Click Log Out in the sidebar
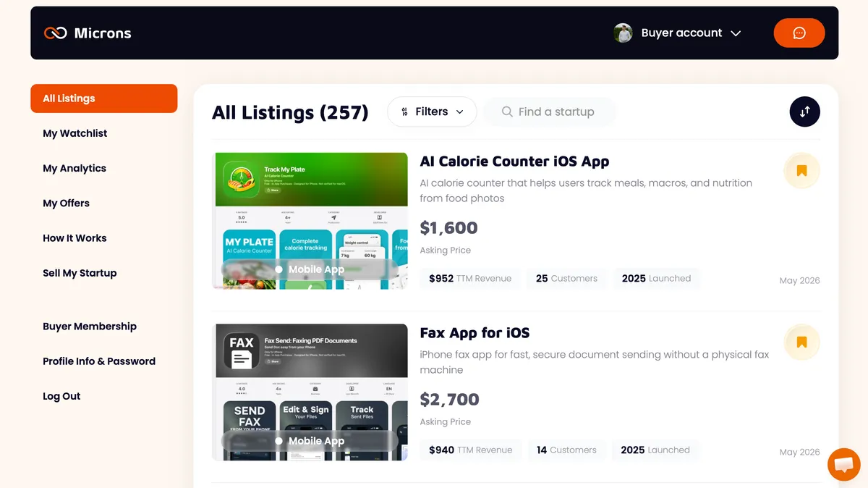Screen dimensions: 868x488 tap(61, 396)
